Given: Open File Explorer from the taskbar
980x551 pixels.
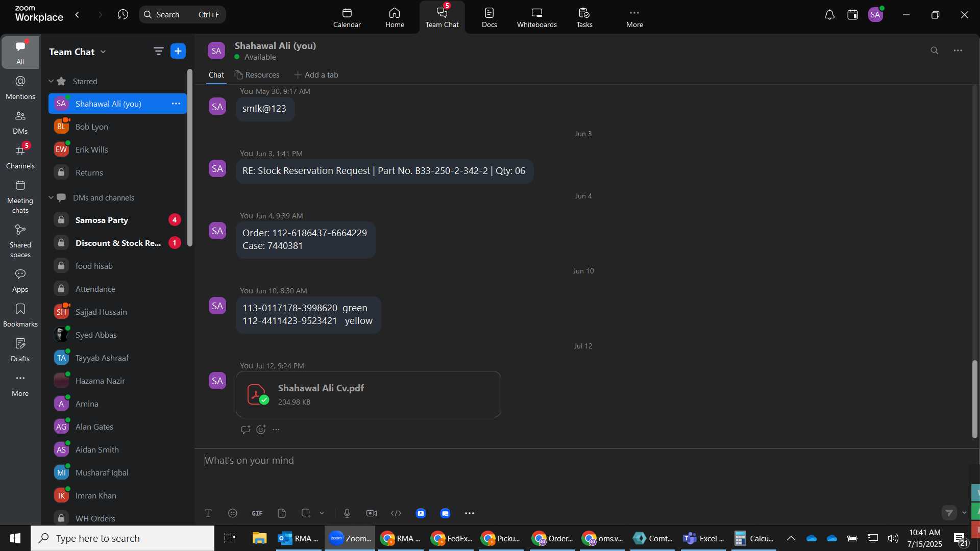Looking at the screenshot, I should coord(259,538).
